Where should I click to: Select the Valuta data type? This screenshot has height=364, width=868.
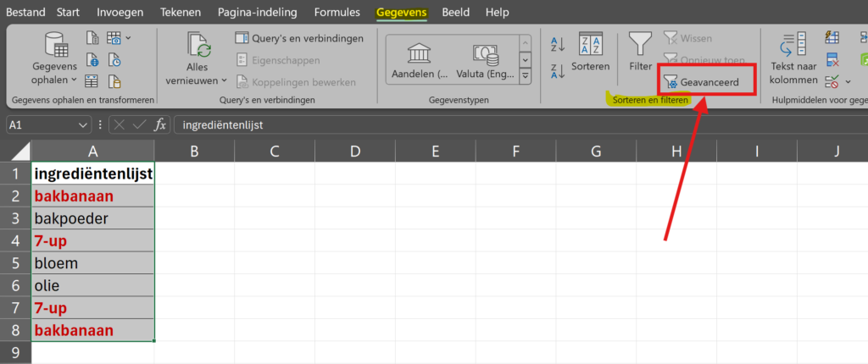(x=486, y=60)
